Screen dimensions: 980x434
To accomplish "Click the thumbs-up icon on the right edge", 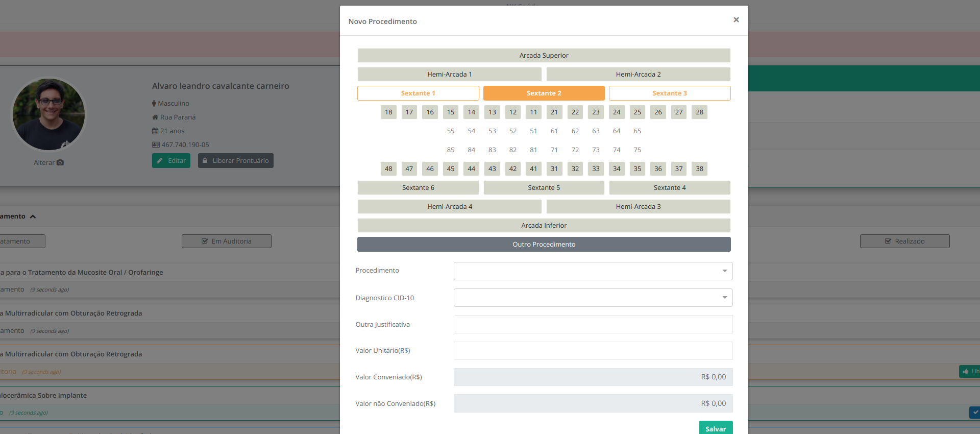I will click(x=965, y=372).
